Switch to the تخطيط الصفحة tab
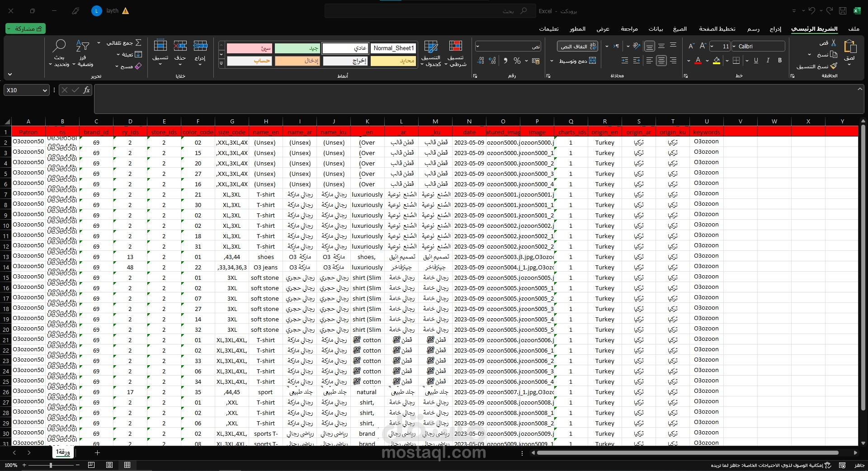The height and width of the screenshot is (471, 868). (x=717, y=28)
